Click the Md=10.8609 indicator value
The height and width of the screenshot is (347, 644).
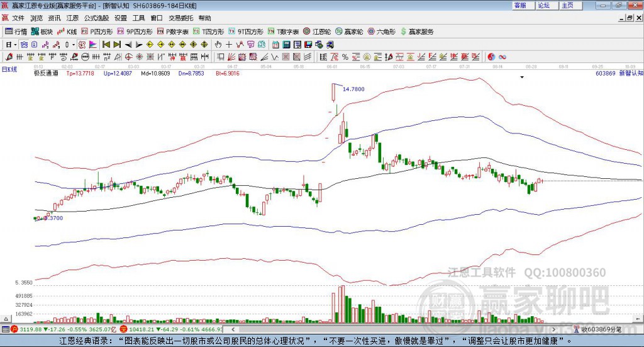tap(155, 73)
